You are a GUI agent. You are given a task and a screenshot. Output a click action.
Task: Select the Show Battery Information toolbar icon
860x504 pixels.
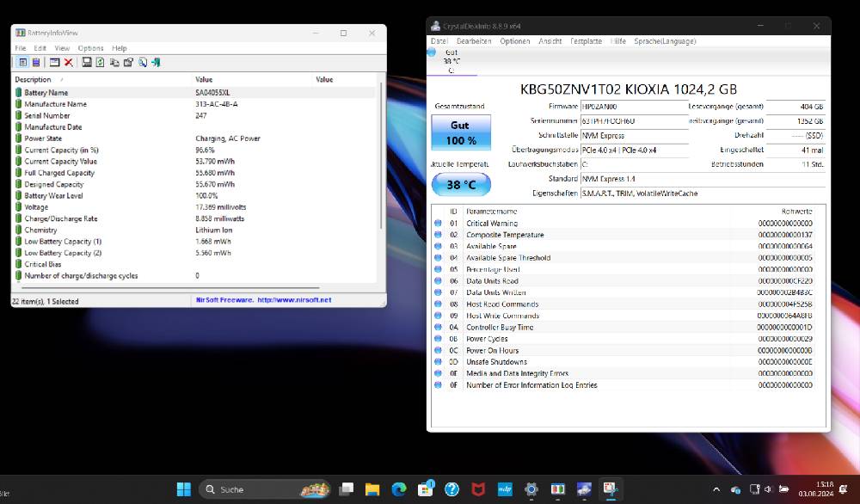click(x=22, y=63)
